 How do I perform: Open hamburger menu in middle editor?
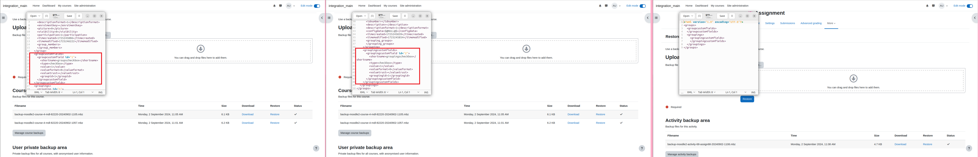[405, 16]
